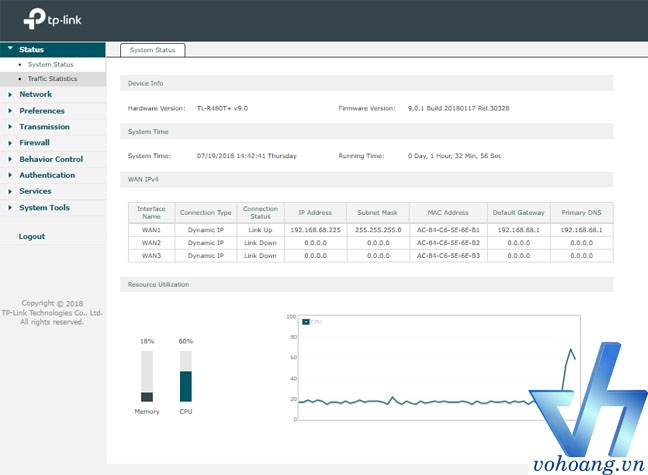The image size is (648, 475).
Task: Expand the Network menu section
Action: point(35,94)
